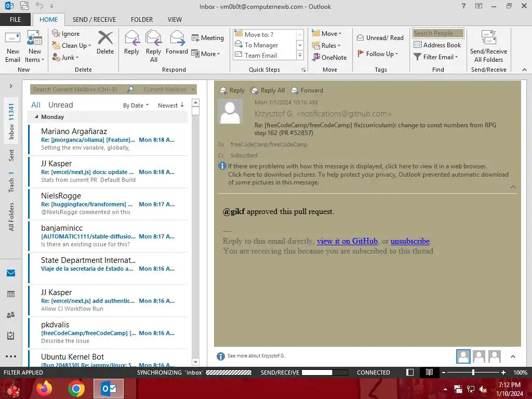Switch to Calendar view
The image size is (532, 399).
[11, 294]
